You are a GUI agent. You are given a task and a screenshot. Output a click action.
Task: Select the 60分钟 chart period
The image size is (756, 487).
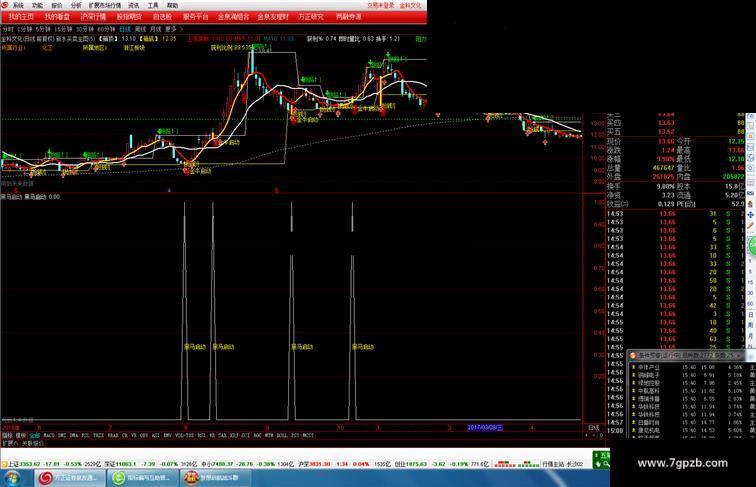(106, 29)
